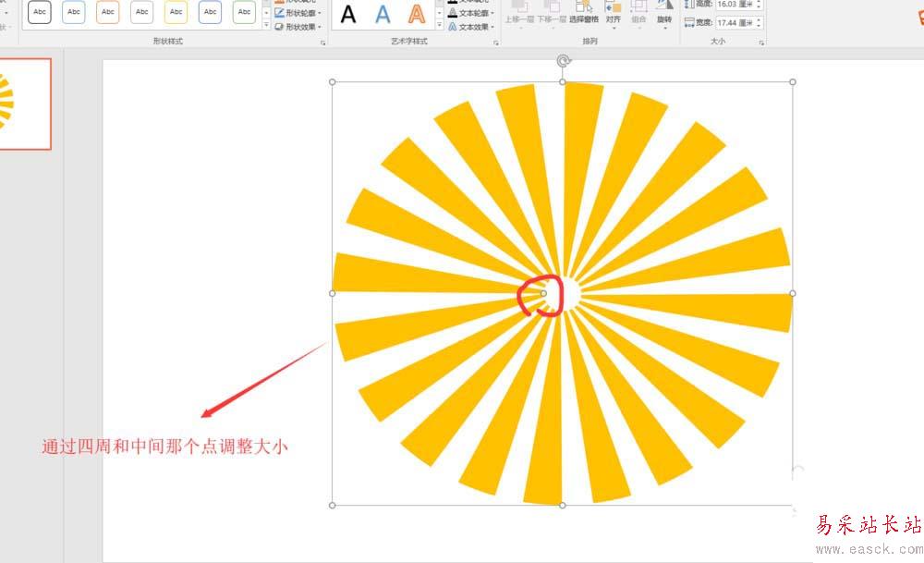Open the 旋转 rotate dropdown

[x=664, y=14]
